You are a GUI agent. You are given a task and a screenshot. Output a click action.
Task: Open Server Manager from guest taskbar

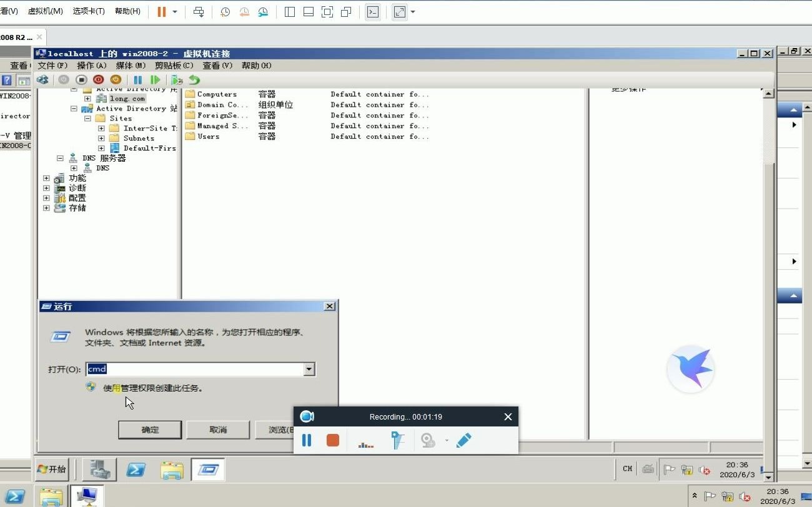pos(100,470)
